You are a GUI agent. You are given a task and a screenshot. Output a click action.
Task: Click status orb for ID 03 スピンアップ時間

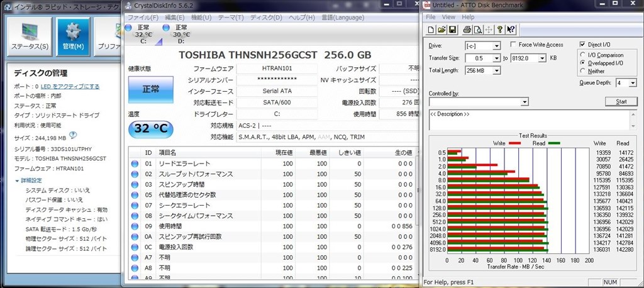[135, 184]
